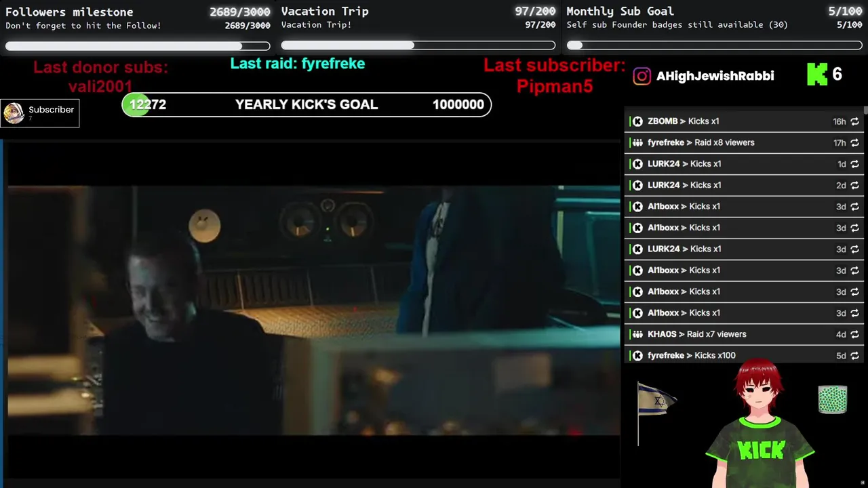This screenshot has width=868, height=488.
Task: Click "Self sub Founder badges still available" text
Action: [x=677, y=25]
